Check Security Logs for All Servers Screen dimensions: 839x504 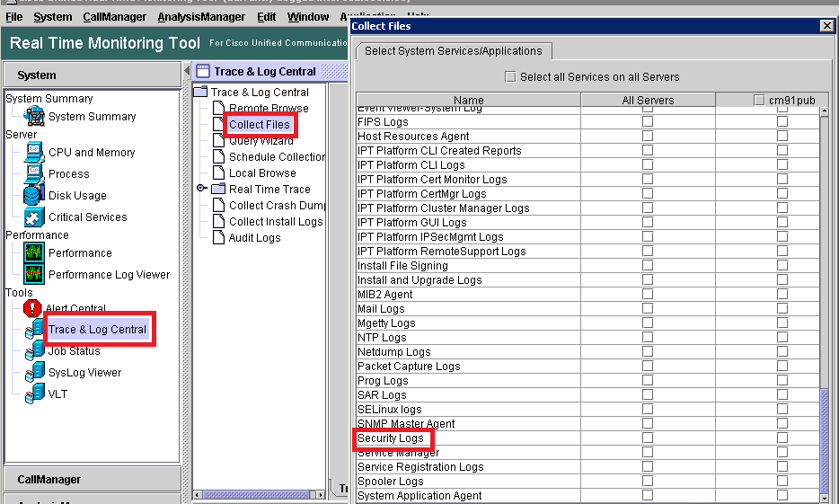pyautogui.click(x=648, y=438)
